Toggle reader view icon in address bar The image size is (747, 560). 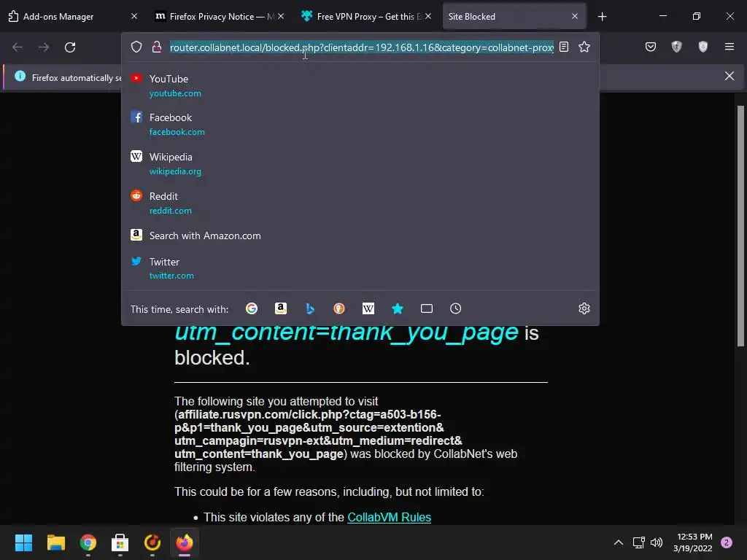(x=564, y=47)
